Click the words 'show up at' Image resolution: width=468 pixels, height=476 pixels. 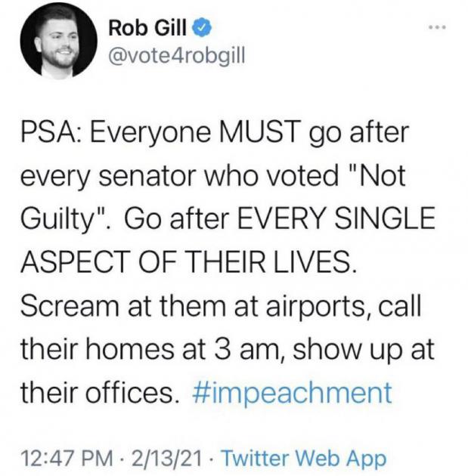[364, 351]
